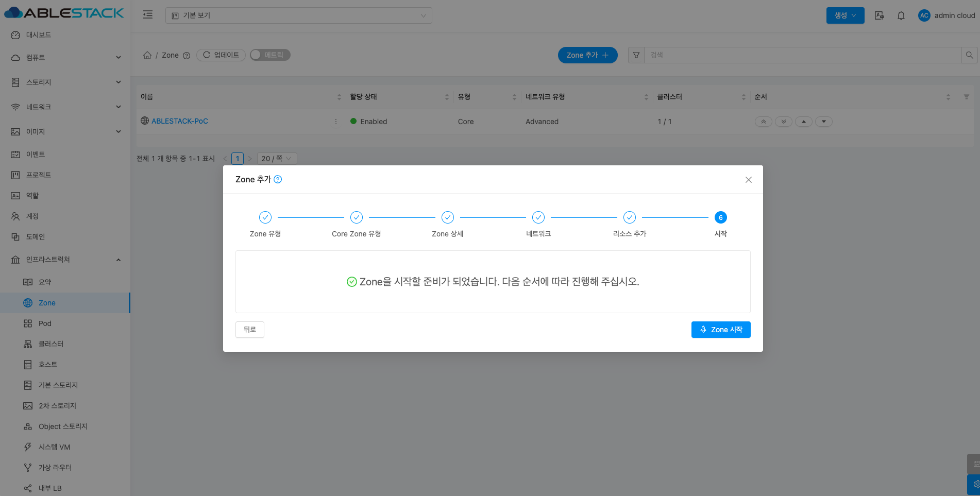Click step 6 시작 indicator

[721, 217]
